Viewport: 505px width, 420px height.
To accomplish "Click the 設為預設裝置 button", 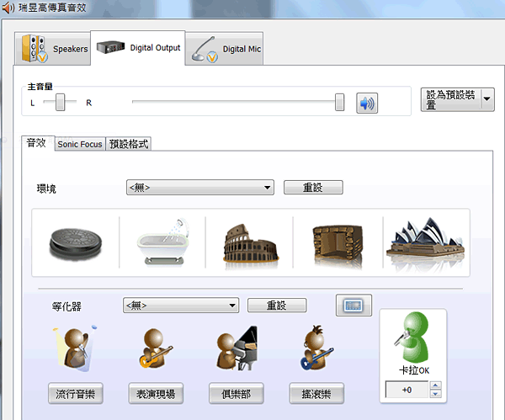I will [x=450, y=100].
